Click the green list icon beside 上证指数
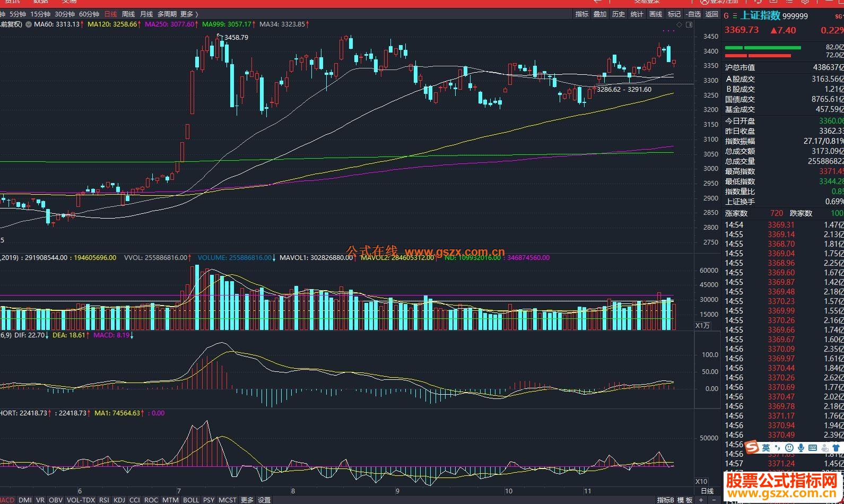This screenshot has height=504, width=844. pyautogui.click(x=735, y=16)
